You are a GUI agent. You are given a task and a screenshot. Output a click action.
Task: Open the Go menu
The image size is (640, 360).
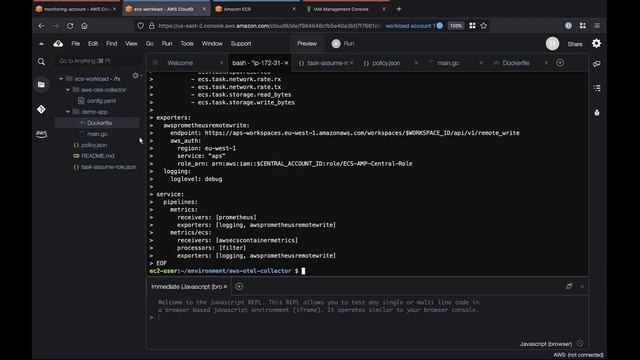pyautogui.click(x=149, y=44)
